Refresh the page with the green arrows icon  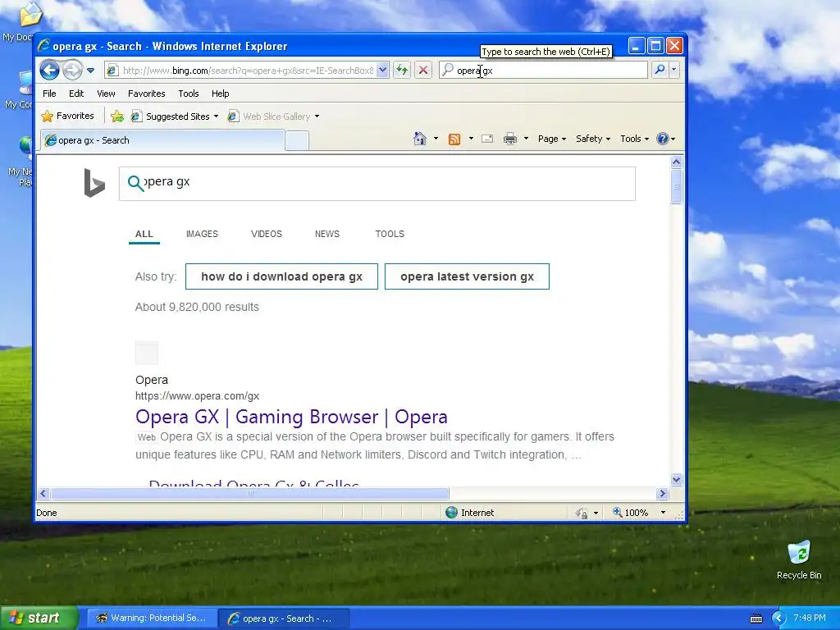pos(402,71)
